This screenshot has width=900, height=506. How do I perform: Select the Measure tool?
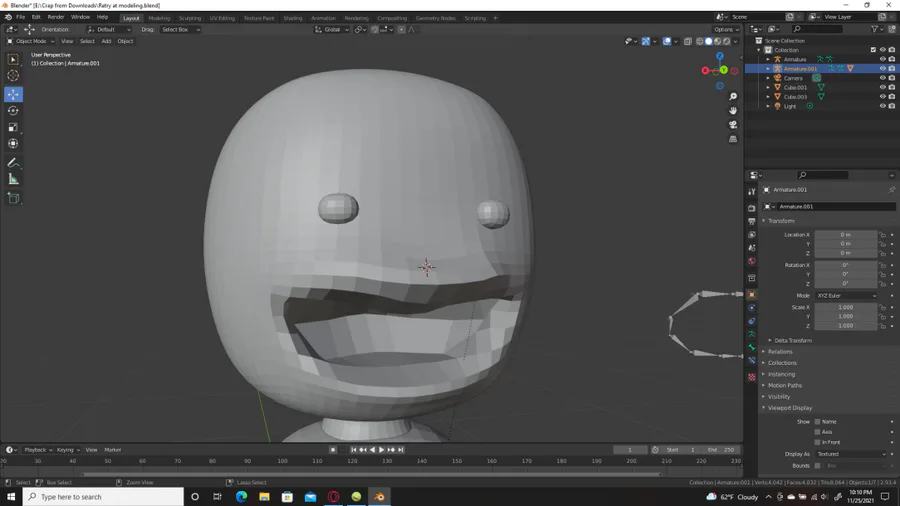click(x=13, y=179)
